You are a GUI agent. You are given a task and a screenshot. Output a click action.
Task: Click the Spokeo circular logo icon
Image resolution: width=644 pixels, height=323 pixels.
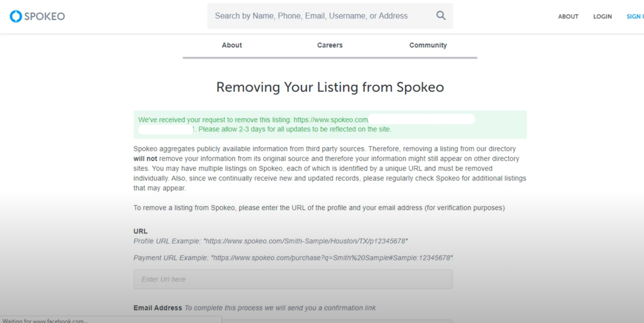pos(16,16)
